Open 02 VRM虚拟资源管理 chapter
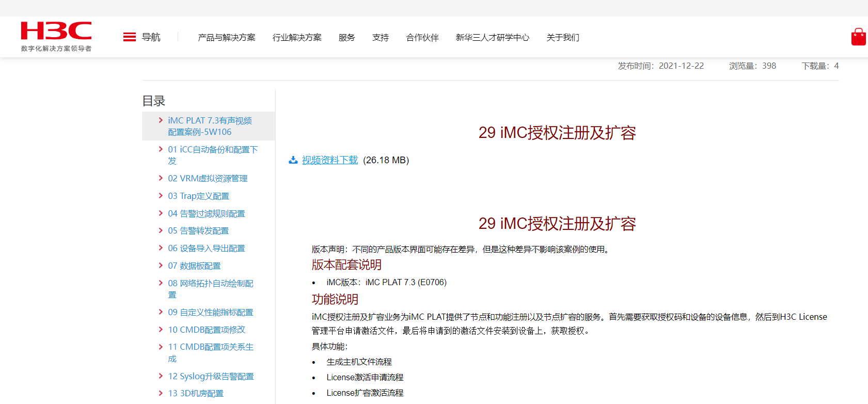This screenshot has height=404, width=868. tap(208, 178)
